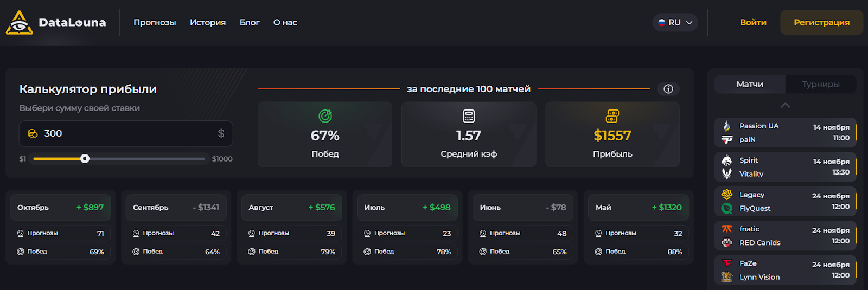Image resolution: width=868 pixels, height=290 pixels.
Task: Open the История menu item
Action: tap(208, 22)
